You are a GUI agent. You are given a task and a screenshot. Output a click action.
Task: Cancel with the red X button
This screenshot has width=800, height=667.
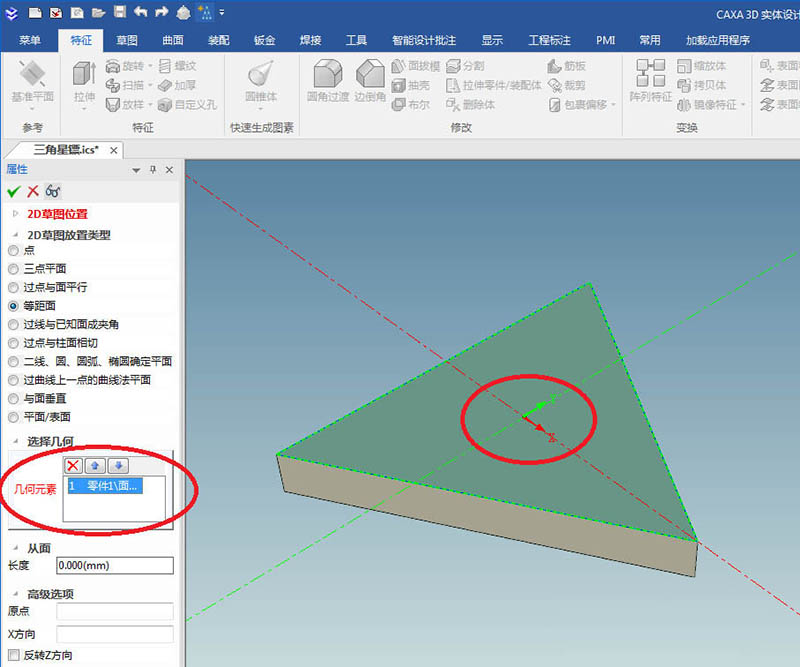pos(33,191)
